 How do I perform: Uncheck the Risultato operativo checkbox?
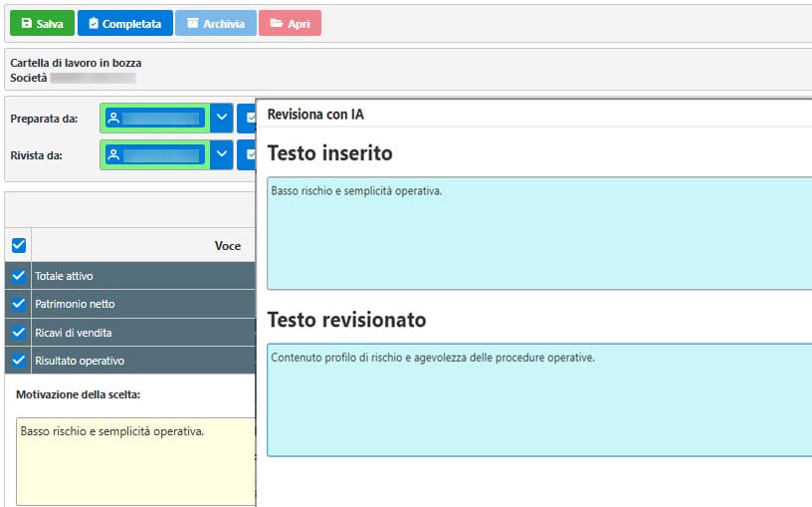tap(19, 361)
